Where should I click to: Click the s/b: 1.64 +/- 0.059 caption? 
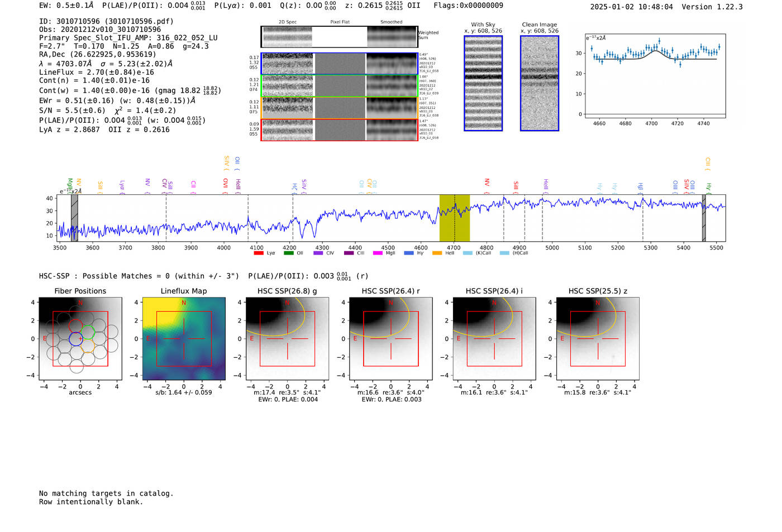[184, 392]
